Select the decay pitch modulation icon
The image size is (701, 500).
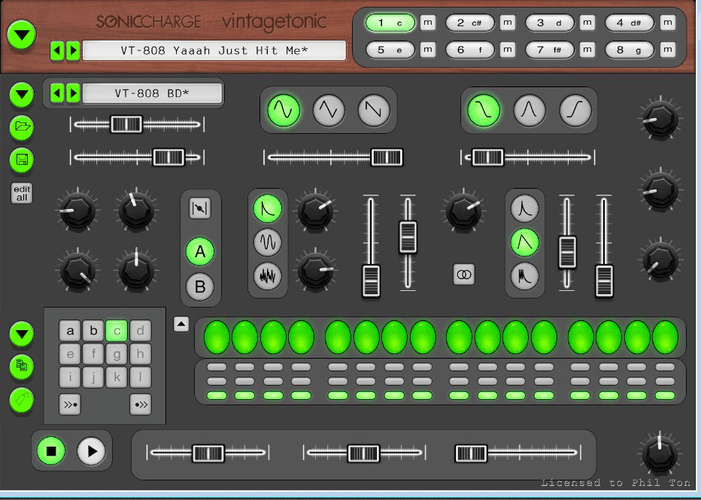click(267, 208)
